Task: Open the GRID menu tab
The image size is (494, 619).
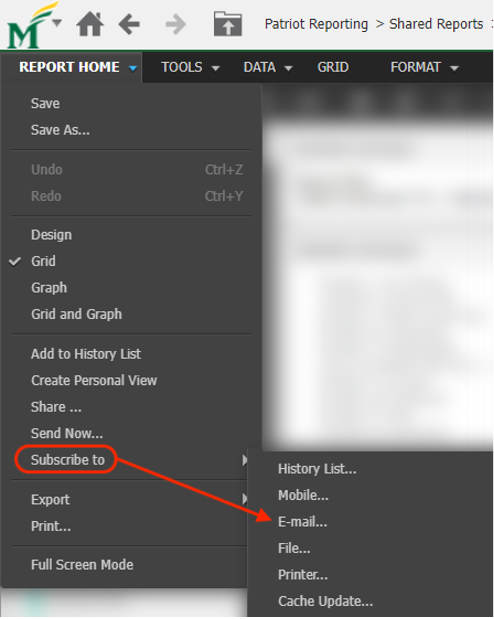Action: 333,68
